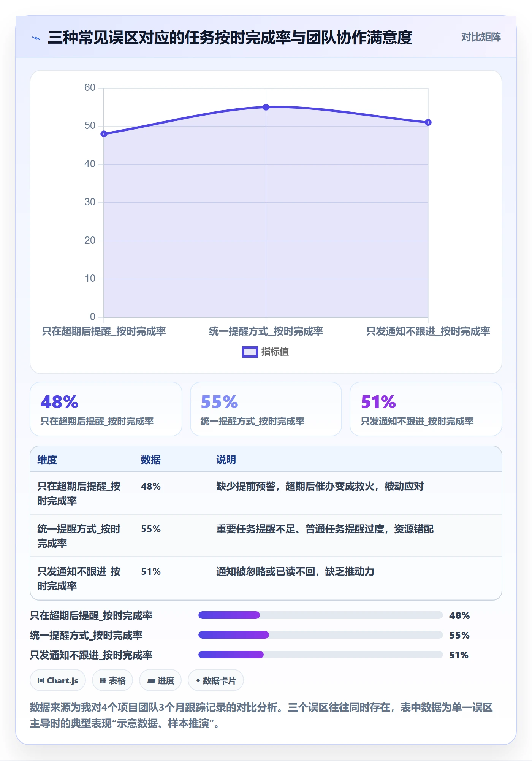The height and width of the screenshot is (761, 532).
Task: Click the 数据 column header
Action: [150, 460]
